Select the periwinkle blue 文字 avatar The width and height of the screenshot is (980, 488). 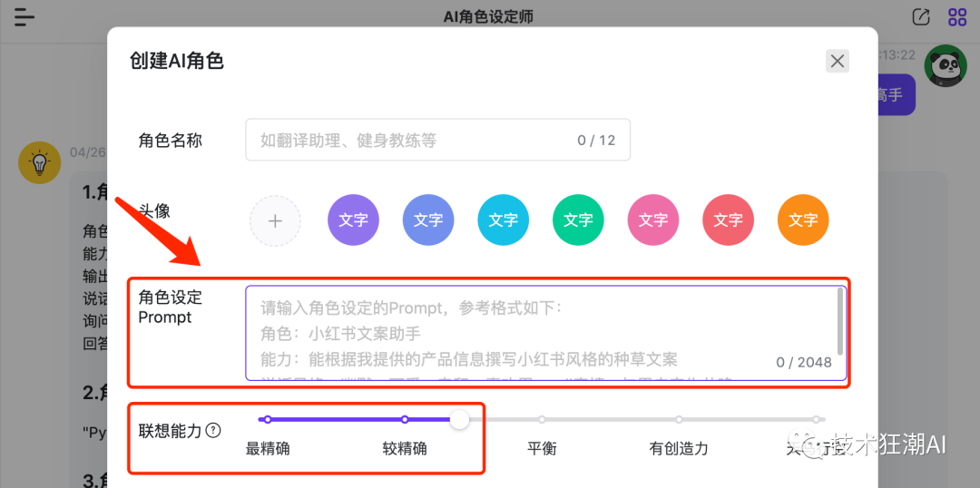(428, 220)
